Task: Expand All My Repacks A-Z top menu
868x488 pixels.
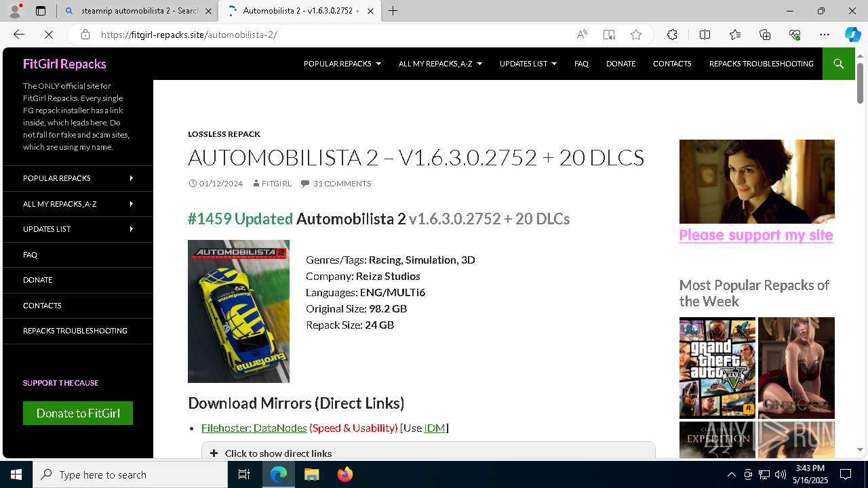Action: [440, 64]
